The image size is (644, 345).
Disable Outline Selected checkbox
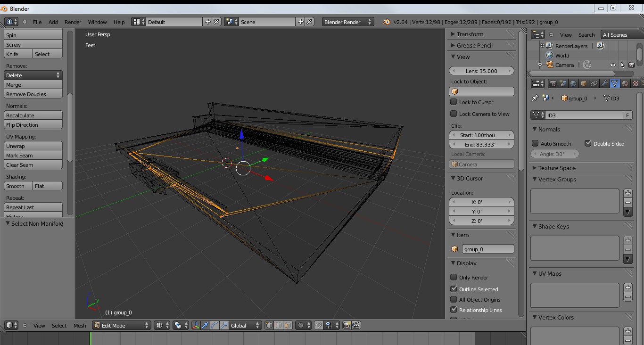(x=454, y=289)
